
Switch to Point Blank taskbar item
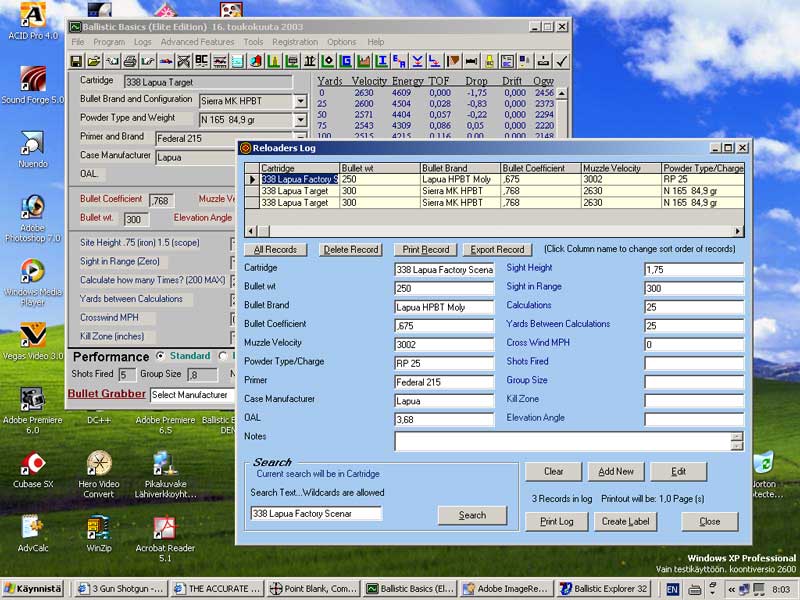[x=314, y=589]
